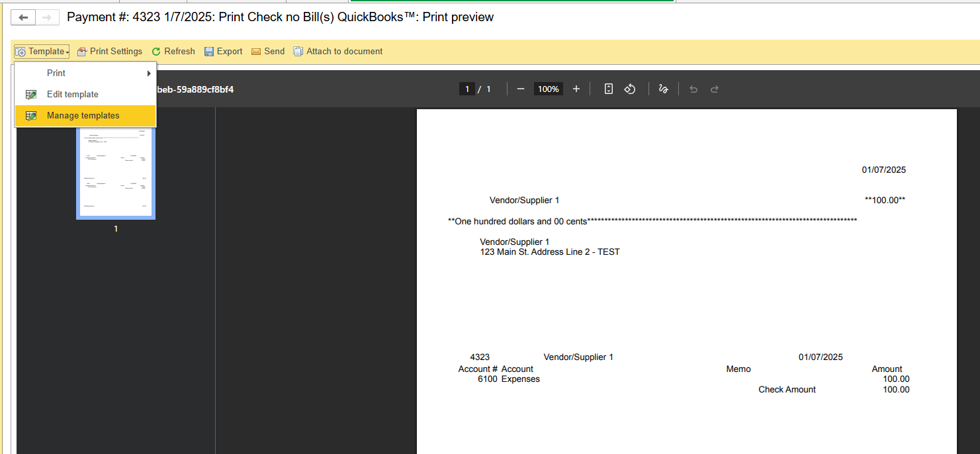Zoom out the PDF with minus icon
This screenshot has height=454, width=980.
pyautogui.click(x=521, y=89)
